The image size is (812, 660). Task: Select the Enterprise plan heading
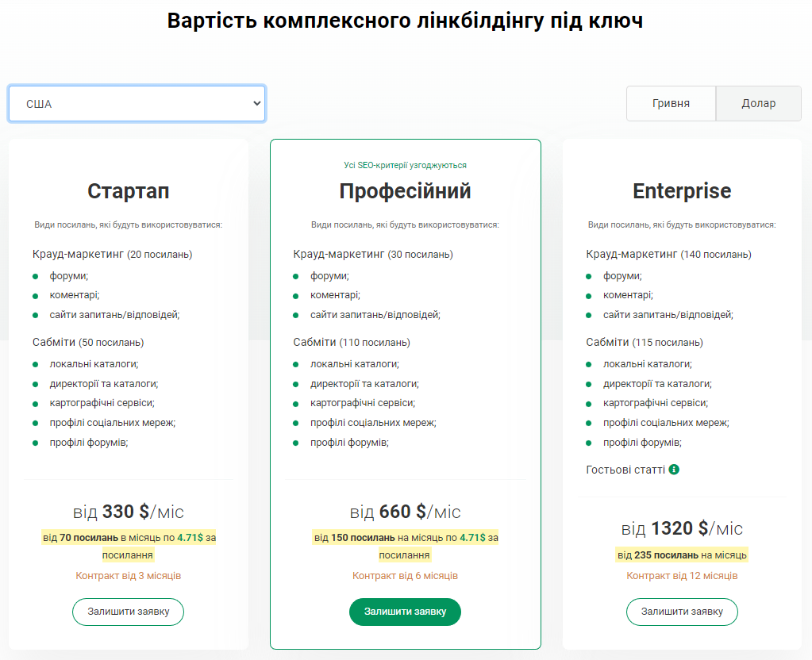click(682, 191)
